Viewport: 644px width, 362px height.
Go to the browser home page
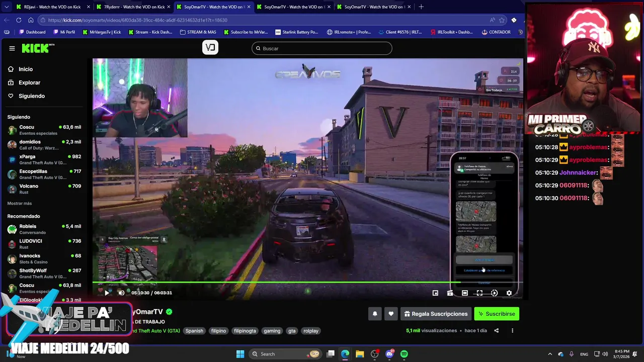[x=31, y=20]
